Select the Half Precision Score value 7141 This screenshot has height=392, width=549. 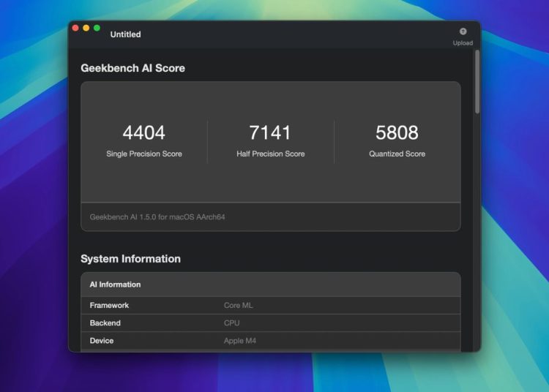(x=270, y=132)
